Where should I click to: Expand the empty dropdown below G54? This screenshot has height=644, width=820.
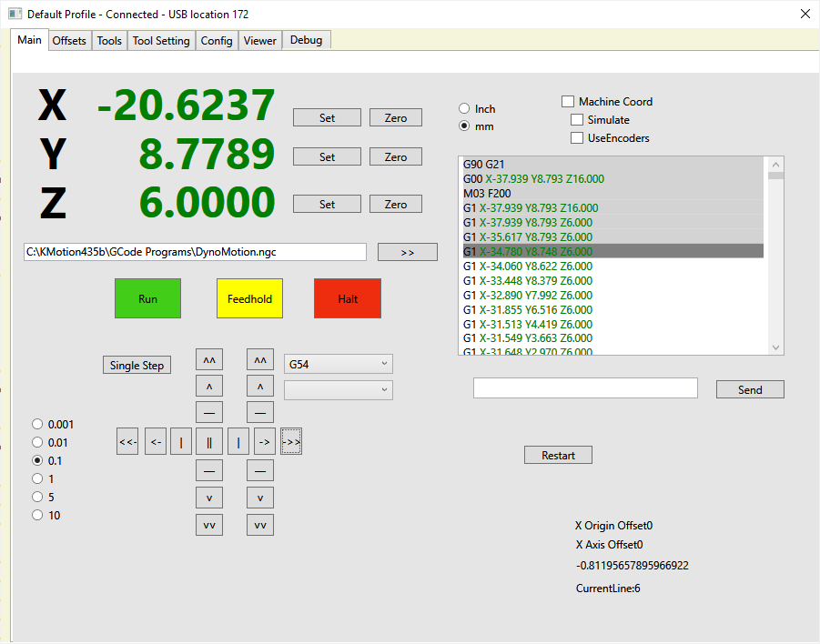338,390
